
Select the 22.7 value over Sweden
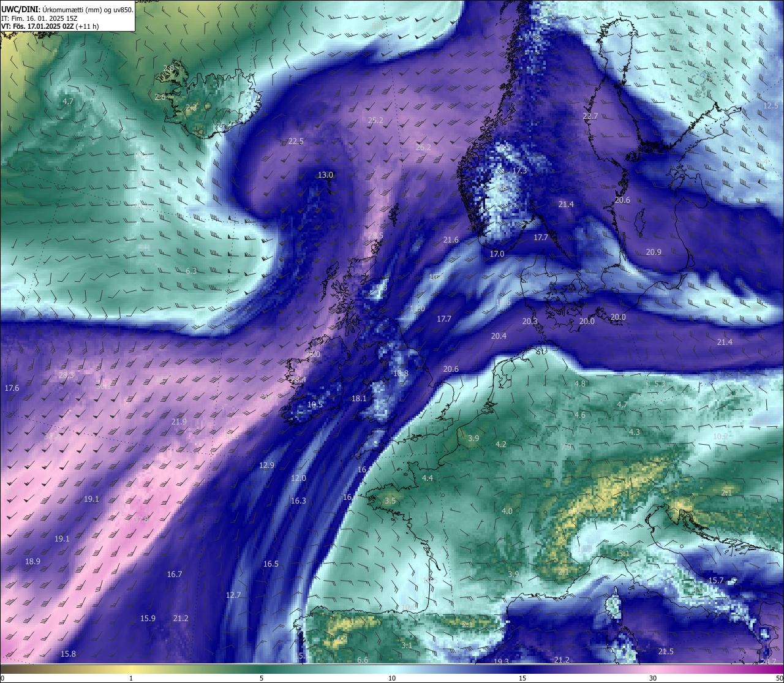click(590, 116)
